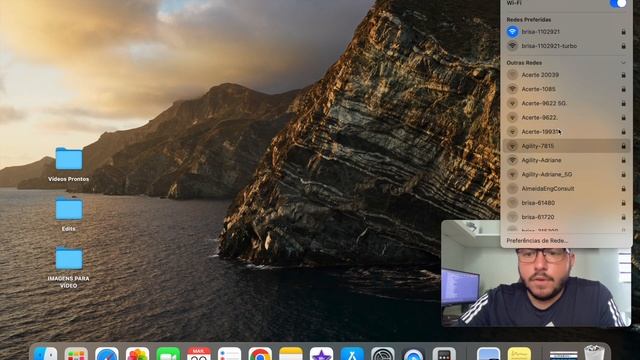The image size is (640, 360).
Task: Open the Trash in the Dock
Action: tap(594, 353)
